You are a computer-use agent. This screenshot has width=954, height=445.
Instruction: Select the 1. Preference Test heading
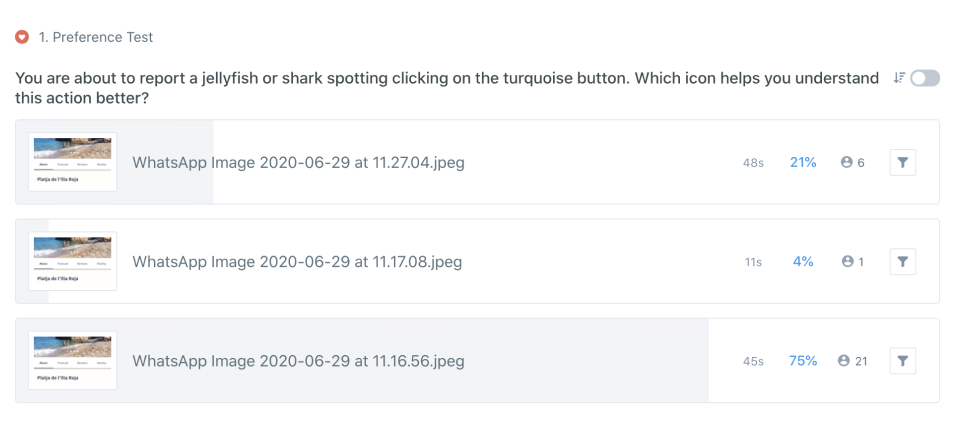tap(96, 37)
